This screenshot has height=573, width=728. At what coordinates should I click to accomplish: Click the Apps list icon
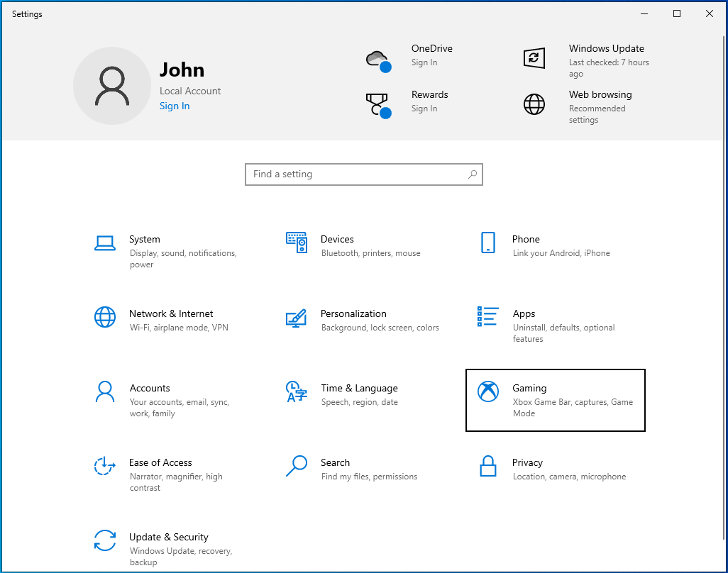[x=488, y=317]
